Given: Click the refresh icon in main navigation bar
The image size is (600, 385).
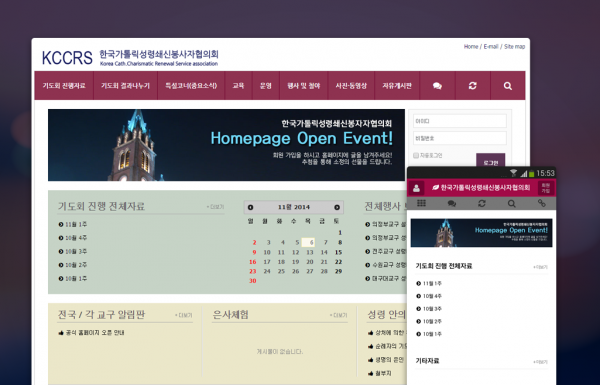Looking at the screenshot, I should point(473,86).
